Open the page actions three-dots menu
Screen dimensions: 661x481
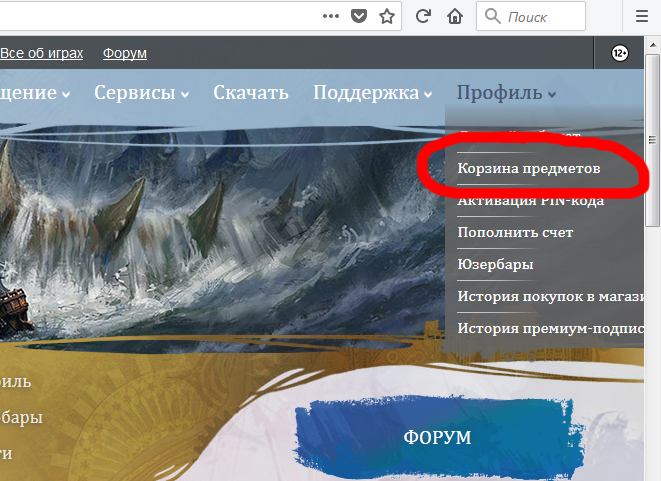(x=330, y=16)
